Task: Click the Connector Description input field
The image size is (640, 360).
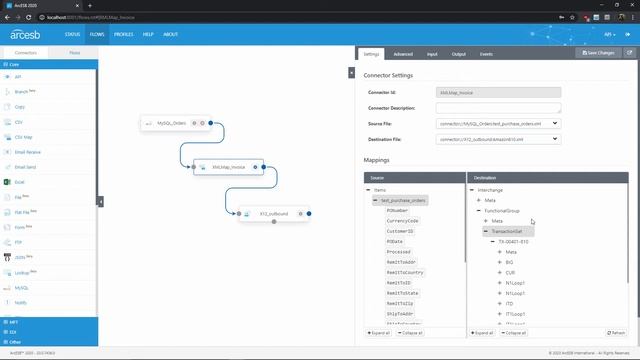Action: tap(498, 108)
